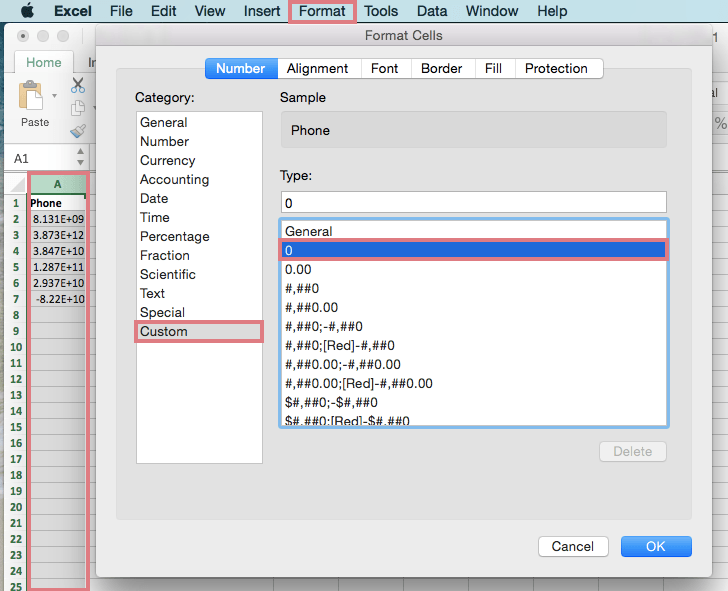Switch to the Font tab
The height and width of the screenshot is (591, 728).
click(384, 68)
